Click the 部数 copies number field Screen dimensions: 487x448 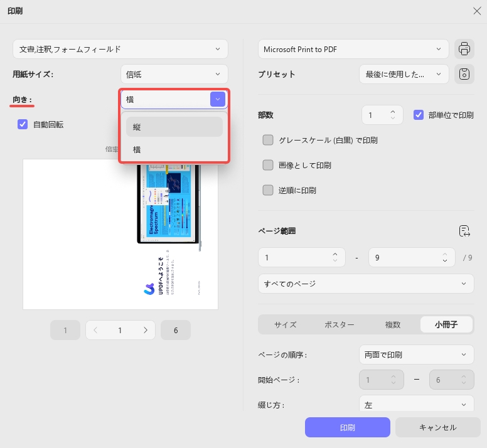382,115
